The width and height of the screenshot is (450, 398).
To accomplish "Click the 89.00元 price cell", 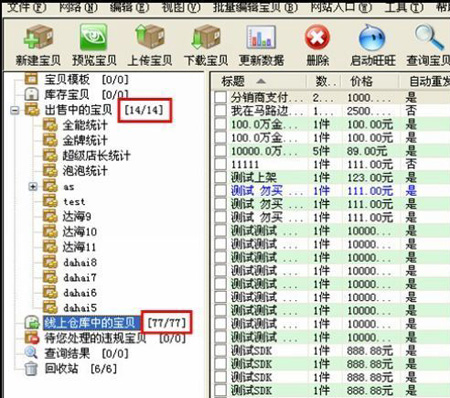I will [367, 151].
